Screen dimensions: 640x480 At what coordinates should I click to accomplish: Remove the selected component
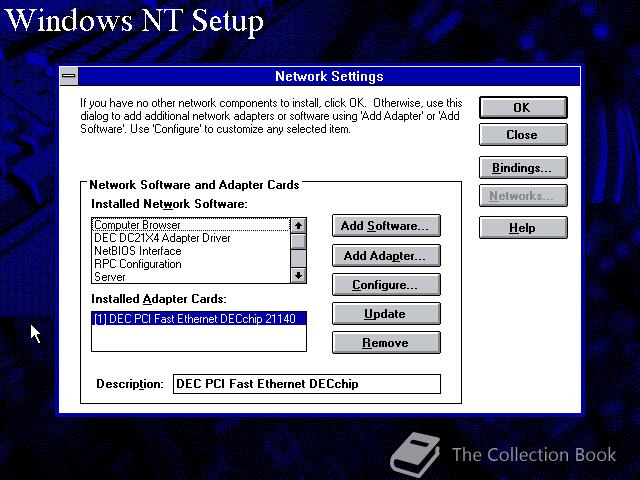click(386, 342)
